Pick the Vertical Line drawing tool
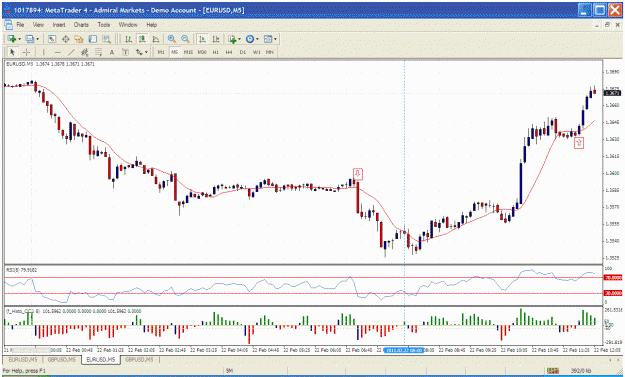 tap(44, 52)
